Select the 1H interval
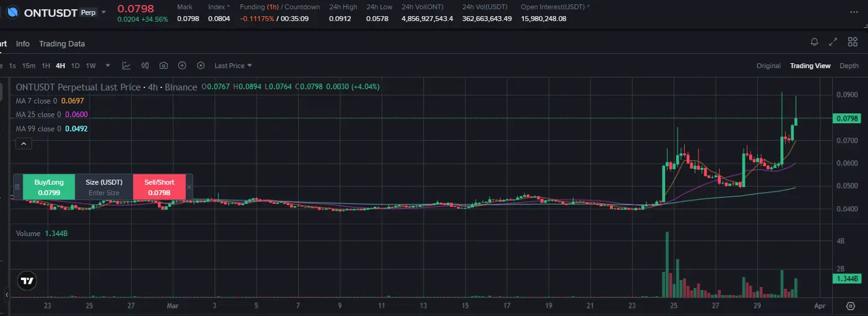Screen dimensions: 868x316 tap(46, 66)
